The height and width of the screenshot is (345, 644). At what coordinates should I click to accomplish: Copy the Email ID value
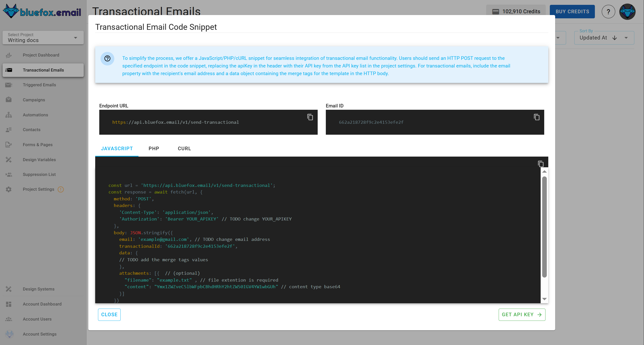[536, 117]
